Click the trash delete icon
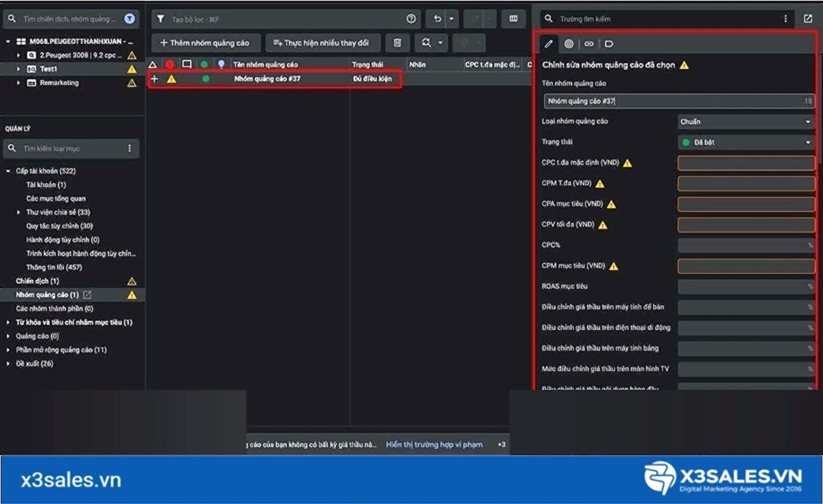This screenshot has width=823, height=504. [x=398, y=42]
